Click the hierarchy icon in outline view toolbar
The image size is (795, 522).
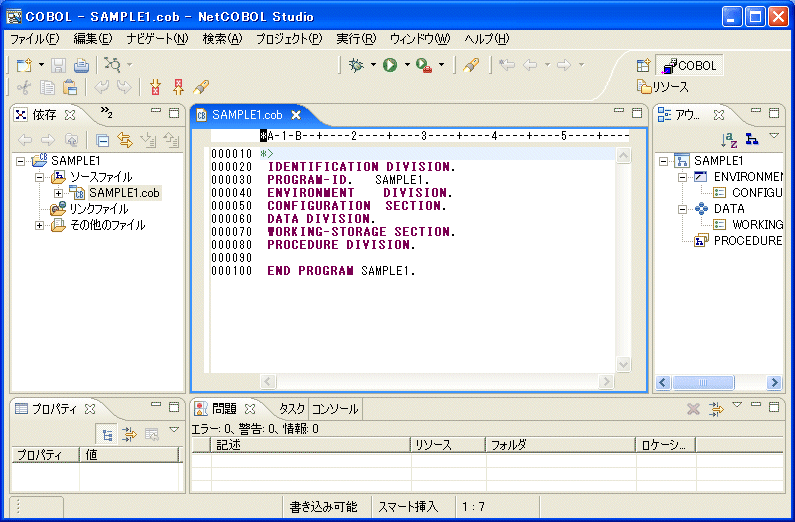752,138
